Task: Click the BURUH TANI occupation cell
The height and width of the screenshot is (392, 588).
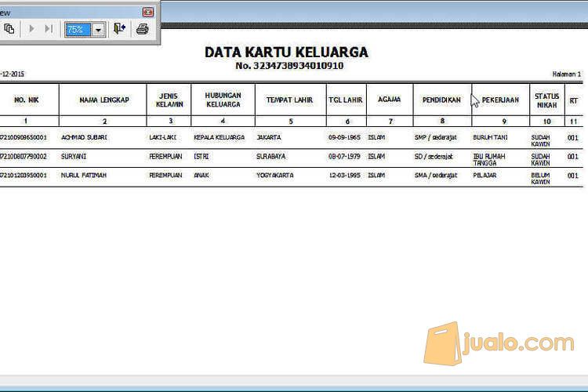Action: [x=490, y=137]
